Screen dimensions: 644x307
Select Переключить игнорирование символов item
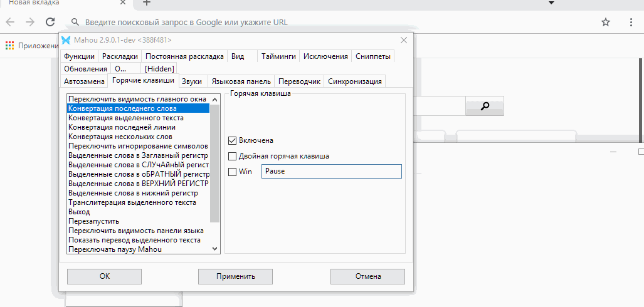coord(139,146)
